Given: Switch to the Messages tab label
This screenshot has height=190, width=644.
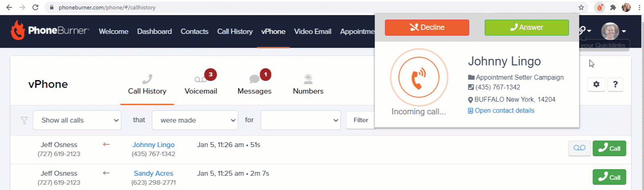Looking at the screenshot, I should [254, 91].
